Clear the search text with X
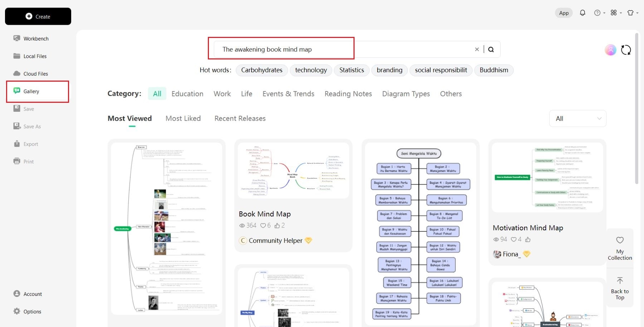644x327 pixels. pos(477,49)
